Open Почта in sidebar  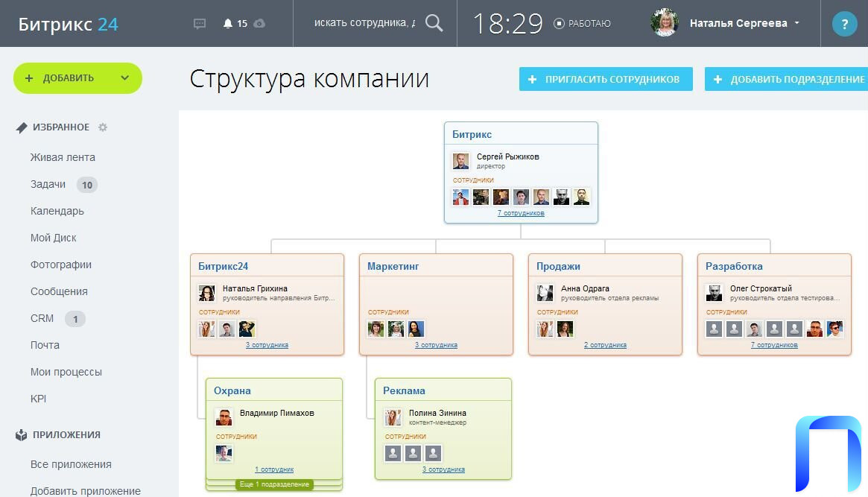[45, 345]
